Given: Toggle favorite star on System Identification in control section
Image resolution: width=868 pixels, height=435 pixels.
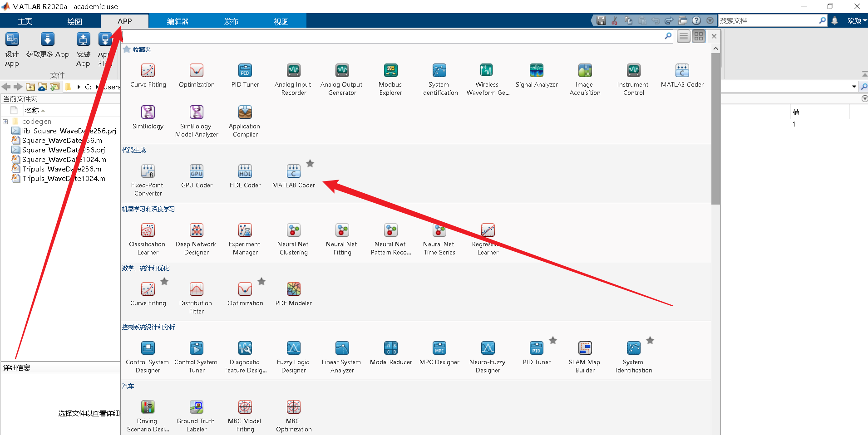Looking at the screenshot, I should point(650,341).
